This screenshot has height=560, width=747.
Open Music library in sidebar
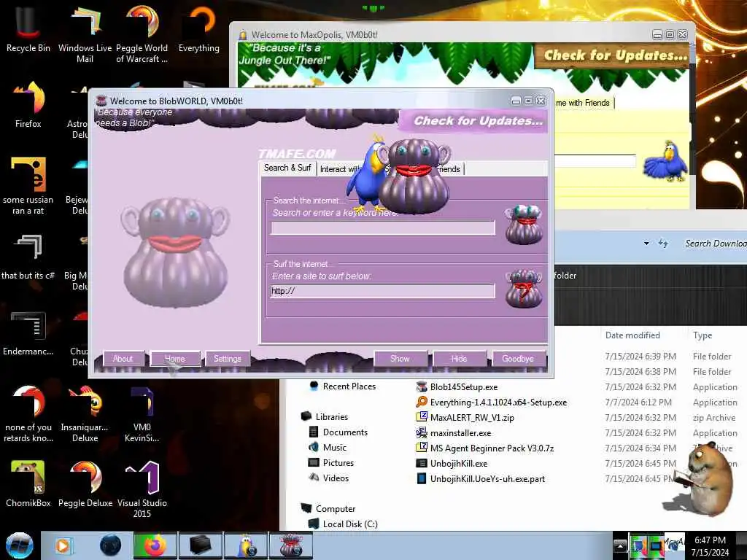334,447
